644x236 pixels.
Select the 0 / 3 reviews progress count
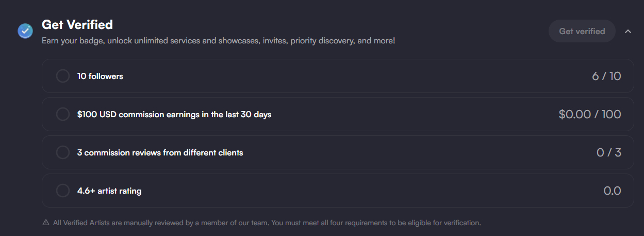pyautogui.click(x=608, y=152)
